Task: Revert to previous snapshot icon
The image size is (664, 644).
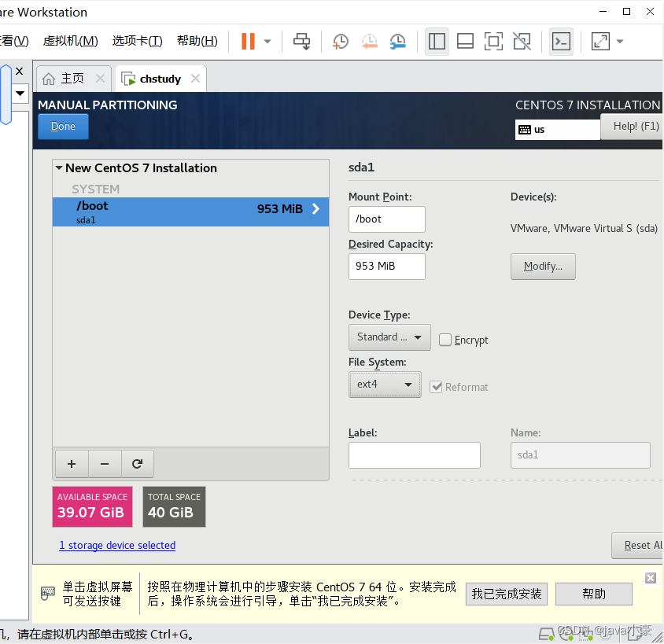Action: 369,42
